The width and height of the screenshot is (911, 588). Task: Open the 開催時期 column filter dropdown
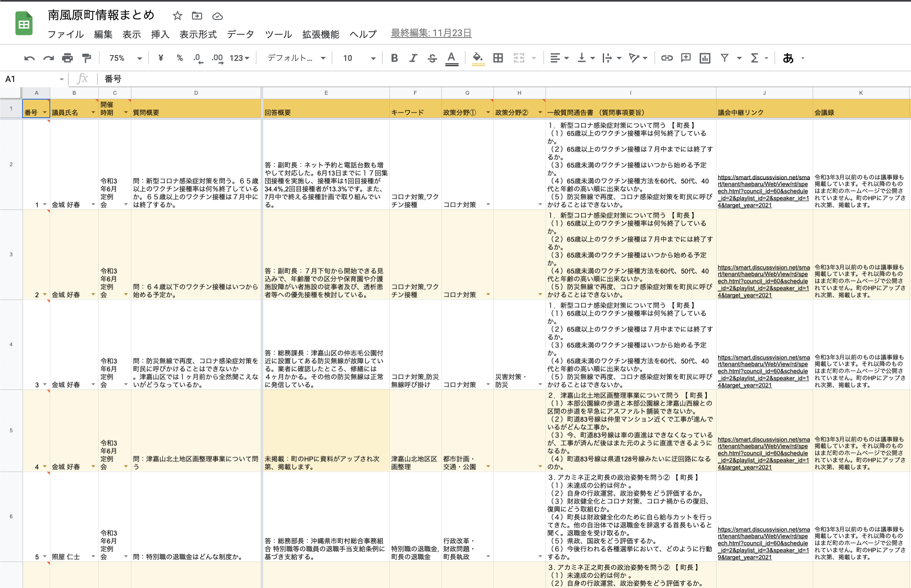(126, 113)
